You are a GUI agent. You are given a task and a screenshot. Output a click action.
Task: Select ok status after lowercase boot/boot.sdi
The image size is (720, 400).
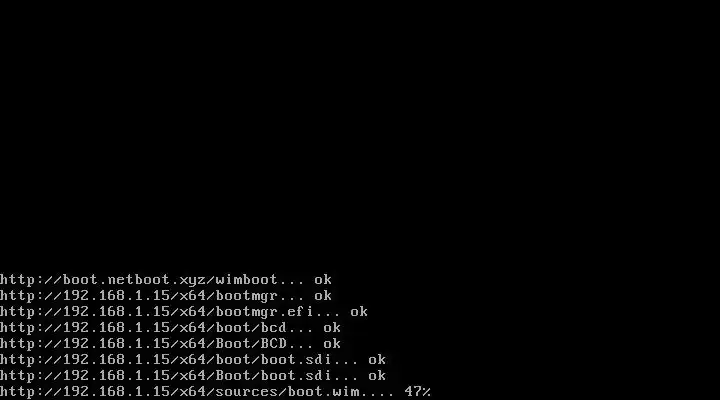point(377,360)
